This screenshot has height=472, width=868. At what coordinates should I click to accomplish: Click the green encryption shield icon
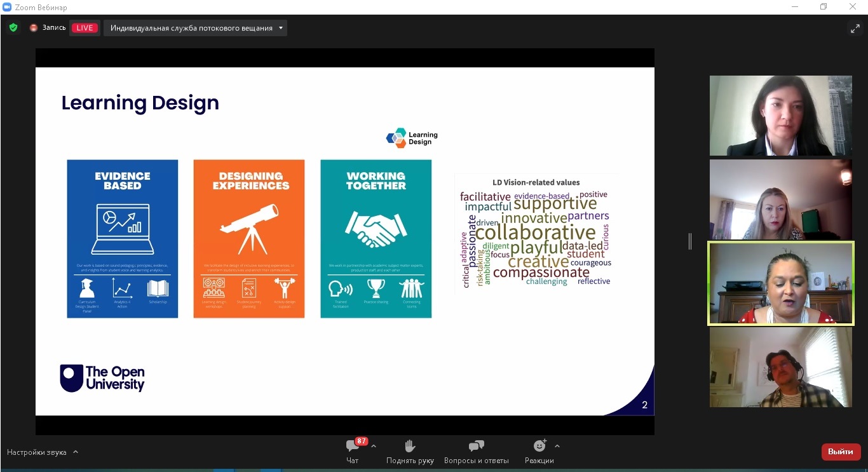coord(13,28)
